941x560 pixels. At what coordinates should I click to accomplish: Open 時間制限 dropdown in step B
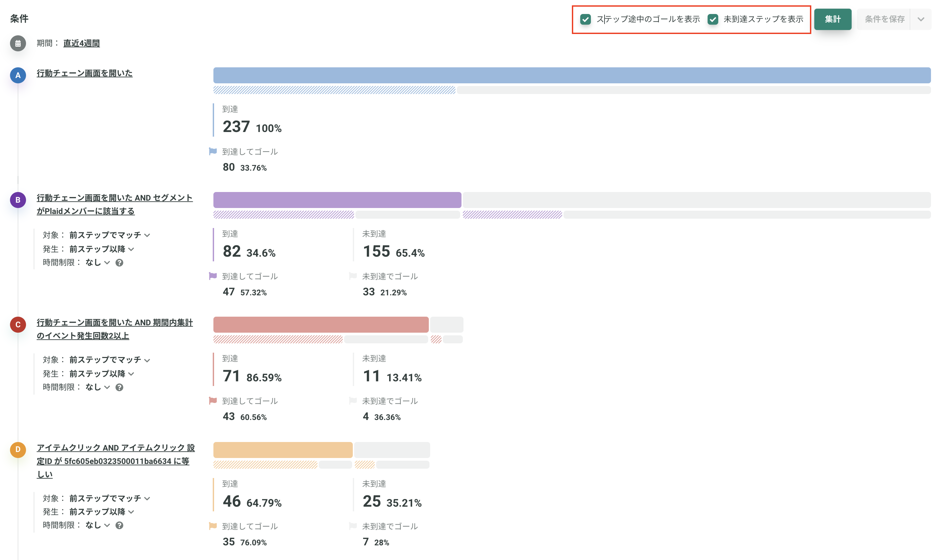[97, 263]
